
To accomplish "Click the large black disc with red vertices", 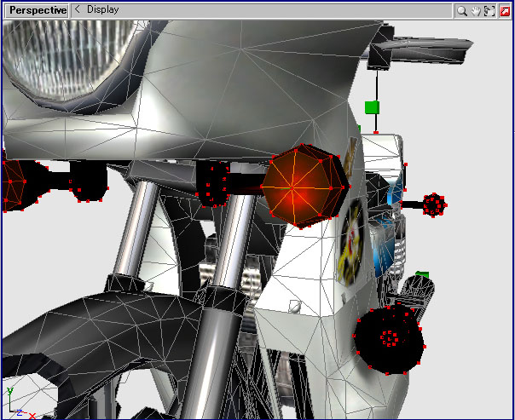I will [389, 340].
